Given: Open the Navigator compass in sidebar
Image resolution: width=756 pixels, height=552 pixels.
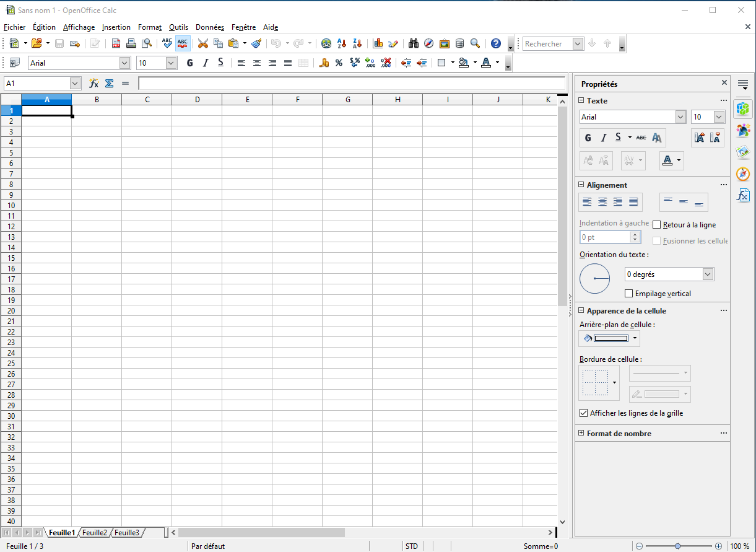Looking at the screenshot, I should pyautogui.click(x=743, y=174).
